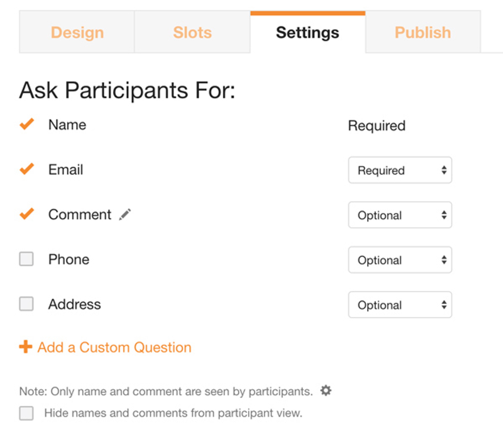Uncheck the Name orange checkmark

point(27,124)
